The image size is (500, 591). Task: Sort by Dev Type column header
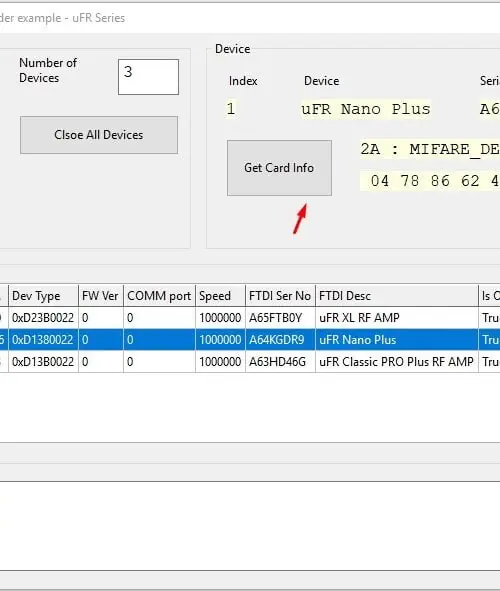(x=43, y=296)
